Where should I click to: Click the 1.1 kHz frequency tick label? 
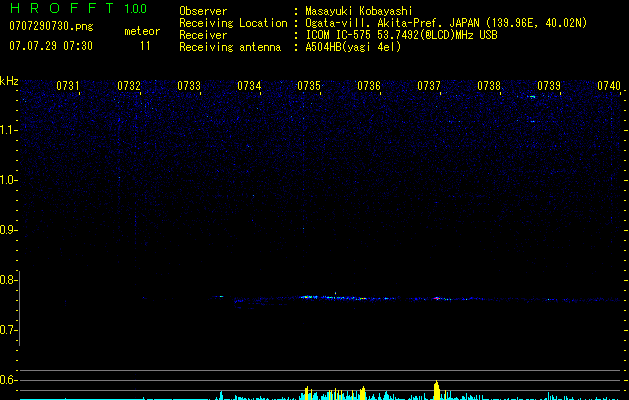tap(8, 130)
